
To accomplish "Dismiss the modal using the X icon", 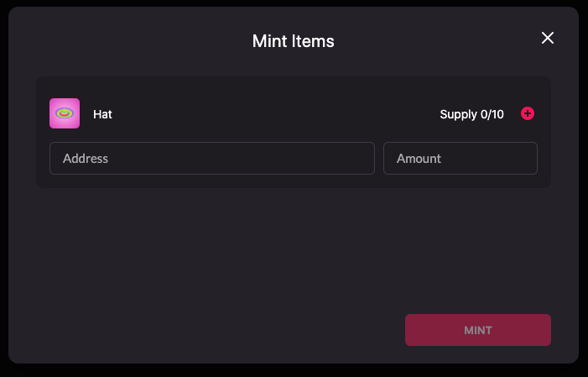I will 548,38.
